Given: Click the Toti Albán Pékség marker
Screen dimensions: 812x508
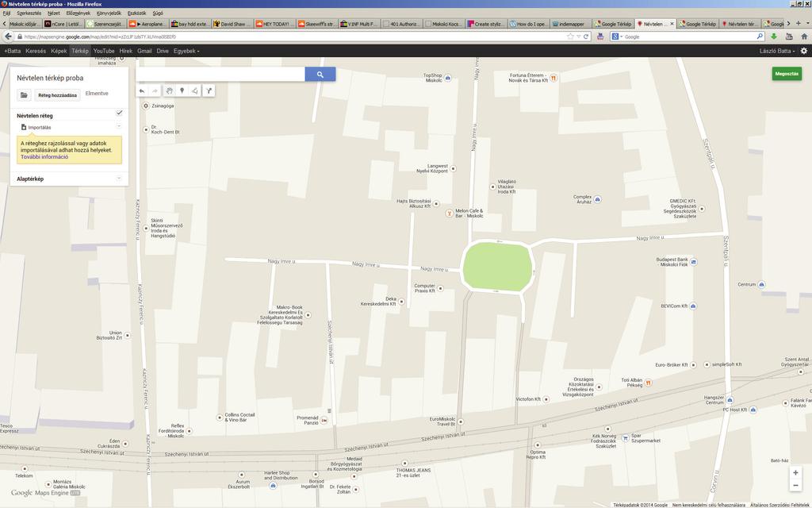Looking at the screenshot, I should pos(648,383).
